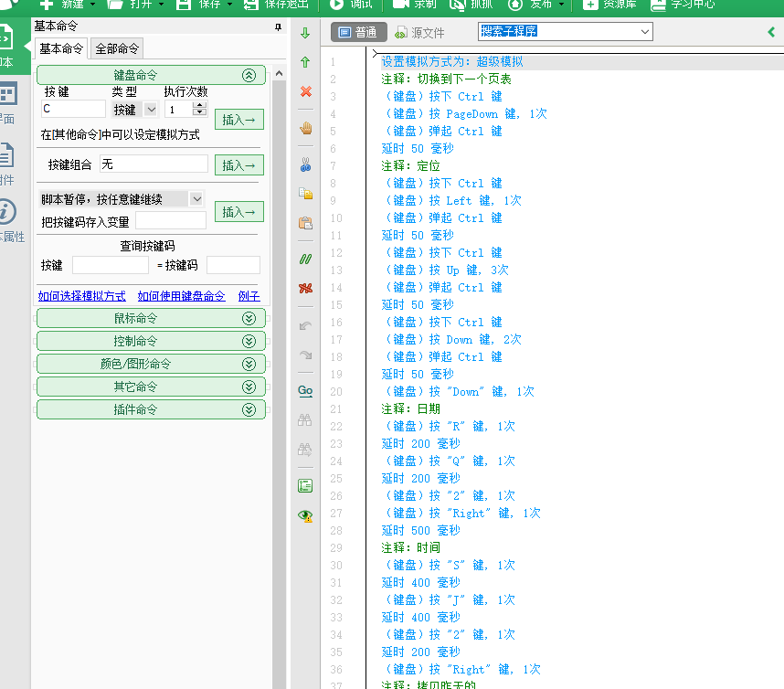Click the Go jump-to-line icon

(306, 390)
